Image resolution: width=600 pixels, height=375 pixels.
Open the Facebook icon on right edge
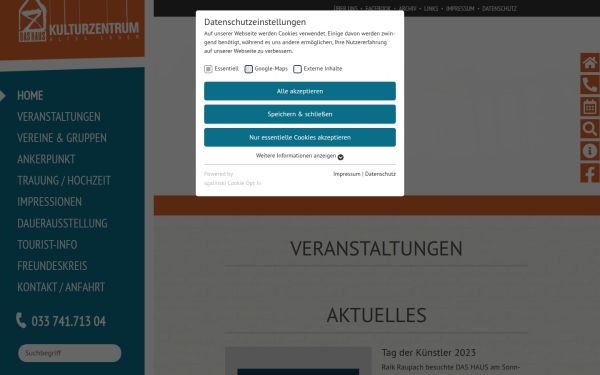(x=590, y=173)
